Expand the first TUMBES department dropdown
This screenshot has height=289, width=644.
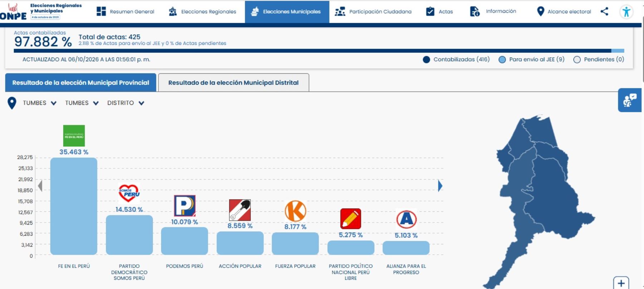tap(39, 103)
